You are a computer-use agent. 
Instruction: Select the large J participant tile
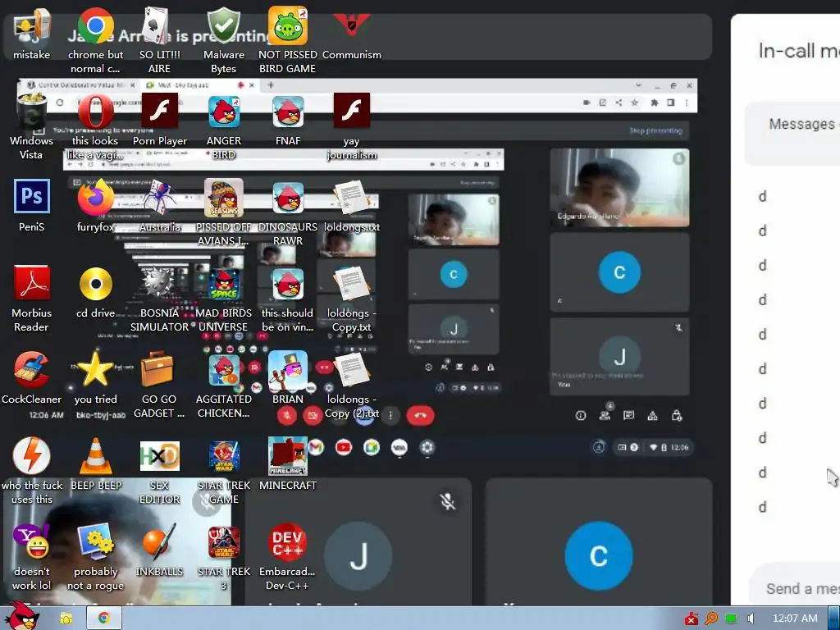coord(358,541)
